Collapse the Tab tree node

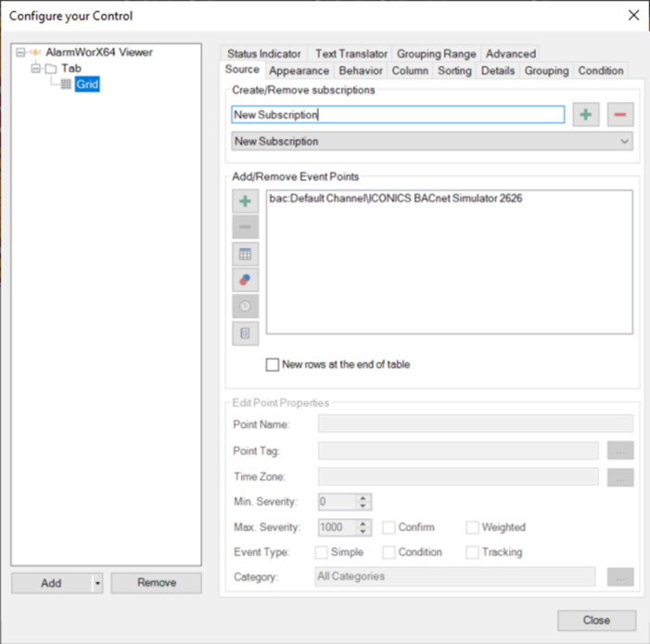(x=36, y=69)
